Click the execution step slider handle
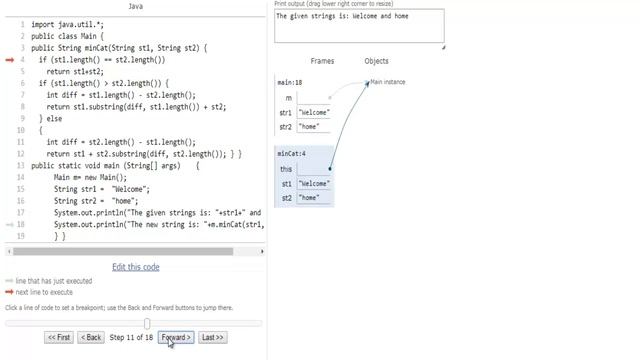Viewport: 640px width, 360px height. pos(147,323)
